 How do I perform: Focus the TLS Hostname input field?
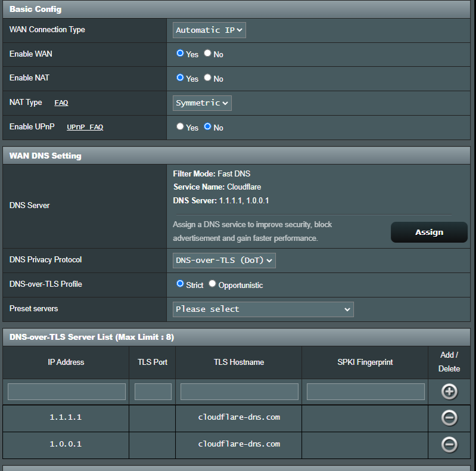(239, 391)
